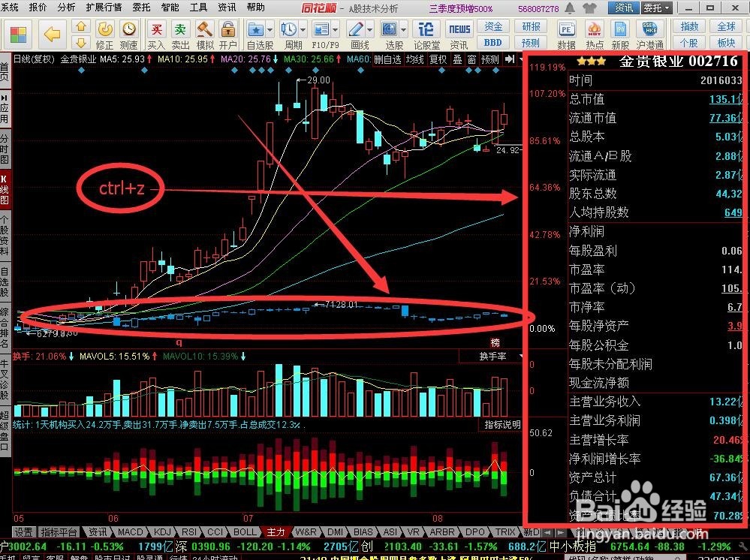Click 删自选 in chart toolbar
This screenshot has width=750, height=560.
click(x=387, y=59)
